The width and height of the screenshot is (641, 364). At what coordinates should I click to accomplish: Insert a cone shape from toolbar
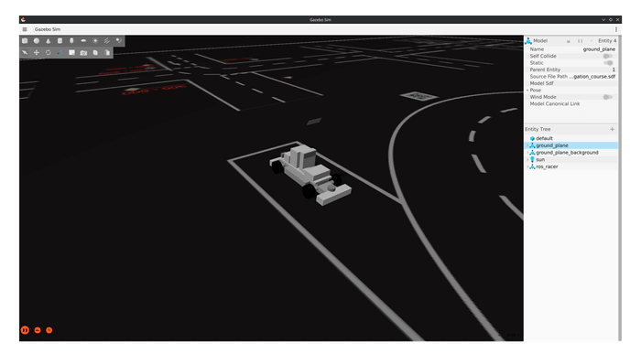coord(49,41)
